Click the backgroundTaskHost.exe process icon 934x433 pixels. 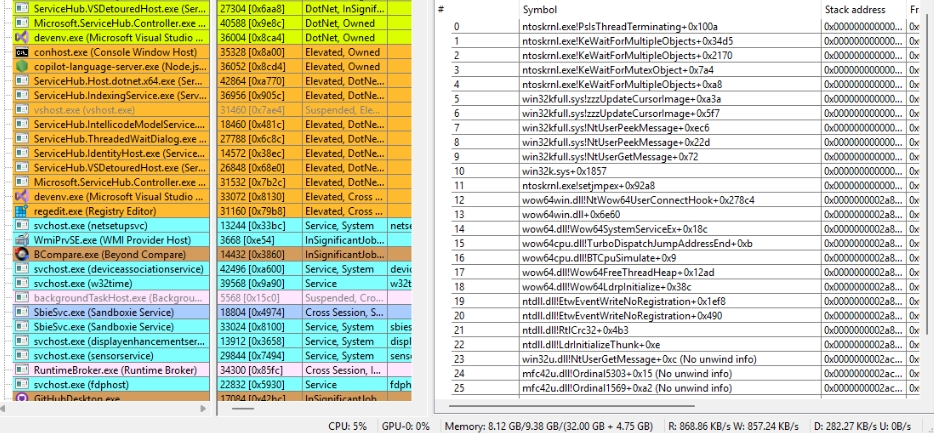pyautogui.click(x=22, y=298)
